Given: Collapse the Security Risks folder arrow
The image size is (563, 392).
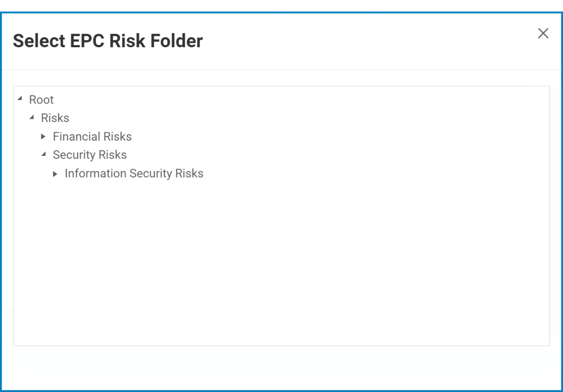Looking at the screenshot, I should click(x=44, y=155).
